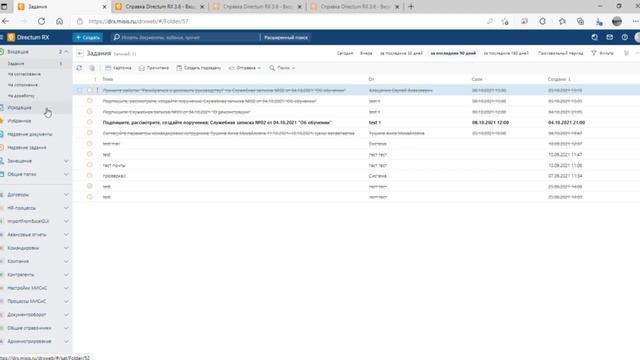Open the history clock icon in header
Viewport: 640px width, 360px height.
click(x=594, y=37)
